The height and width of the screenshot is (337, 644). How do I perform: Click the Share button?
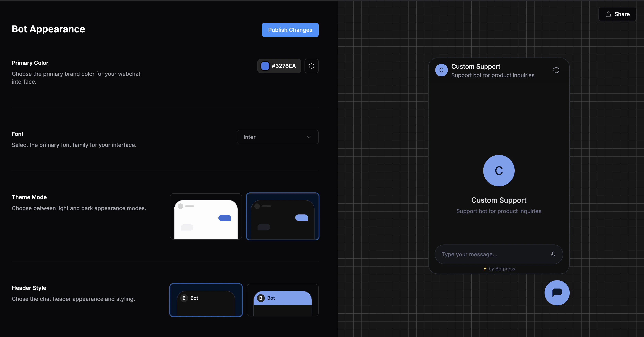click(622, 14)
